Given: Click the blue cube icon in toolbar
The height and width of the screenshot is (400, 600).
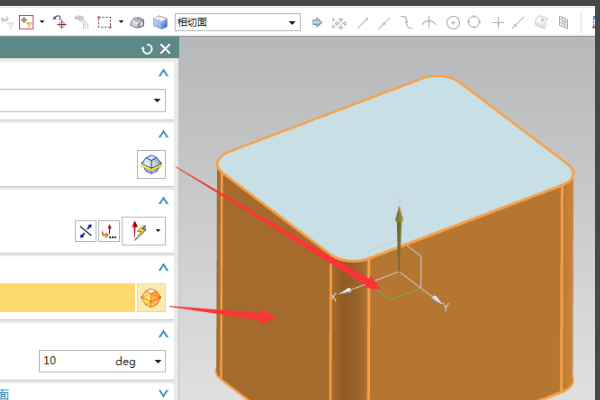Looking at the screenshot, I should (x=159, y=21).
